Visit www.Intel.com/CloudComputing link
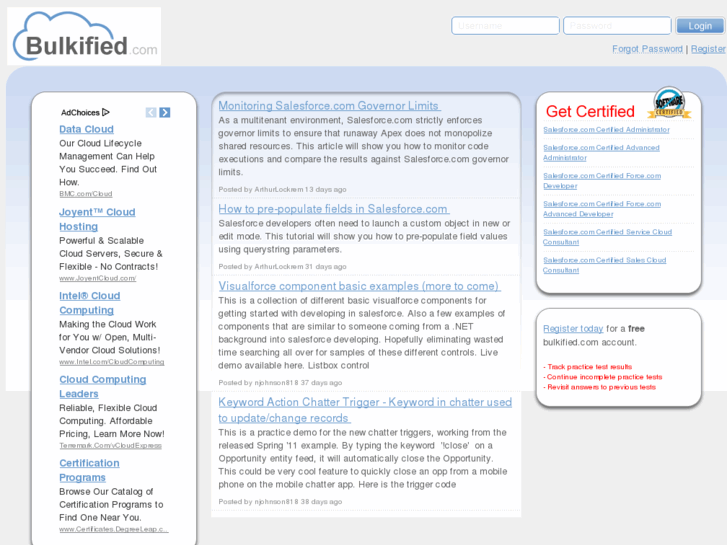Screen dimensions: 727x545 [x=112, y=361]
